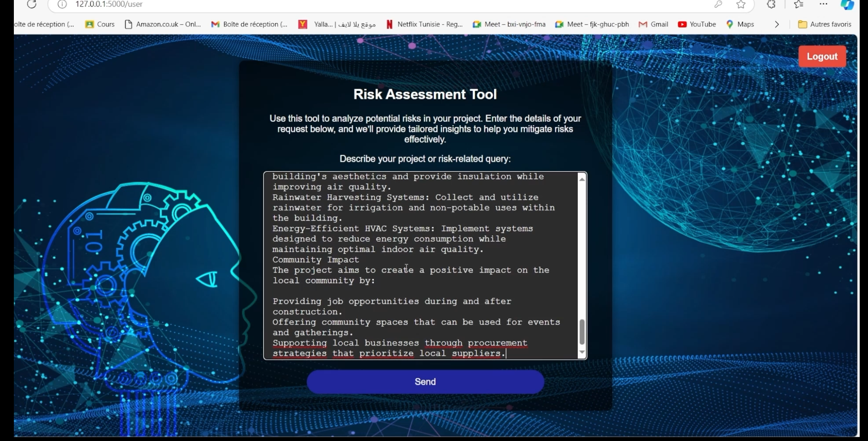
Task: Launch the Copilot sidebar icon
Action: click(847, 5)
